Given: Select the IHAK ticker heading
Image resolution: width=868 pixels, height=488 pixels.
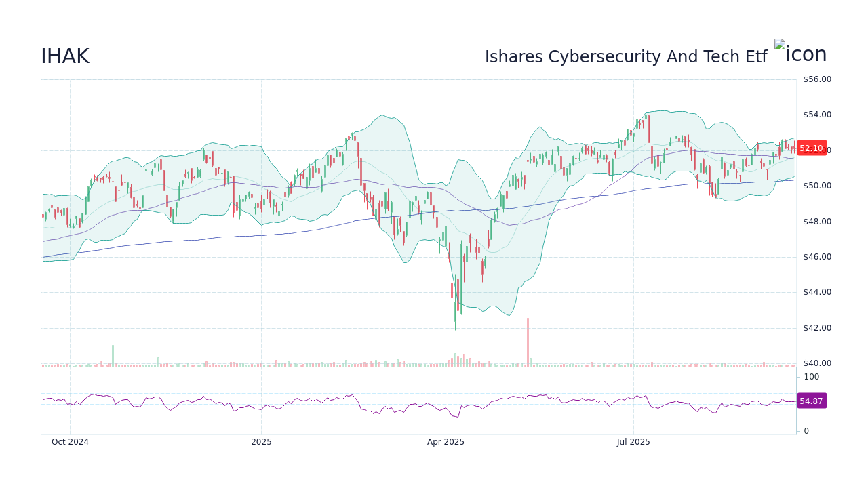Looking at the screenshot, I should tap(65, 56).
